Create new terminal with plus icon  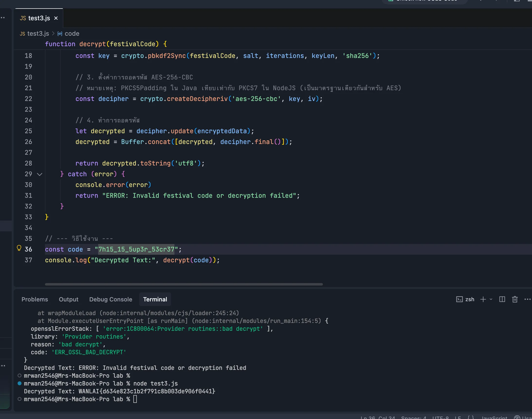(x=483, y=299)
